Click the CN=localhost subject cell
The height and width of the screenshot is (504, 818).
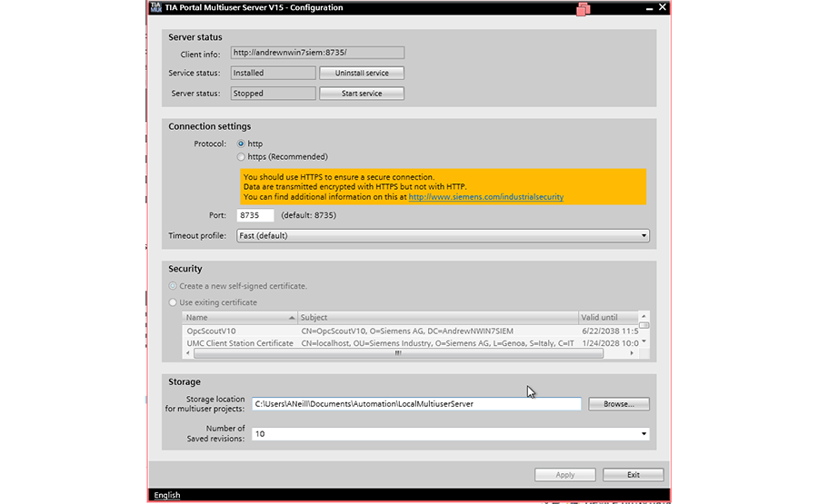pos(437,343)
